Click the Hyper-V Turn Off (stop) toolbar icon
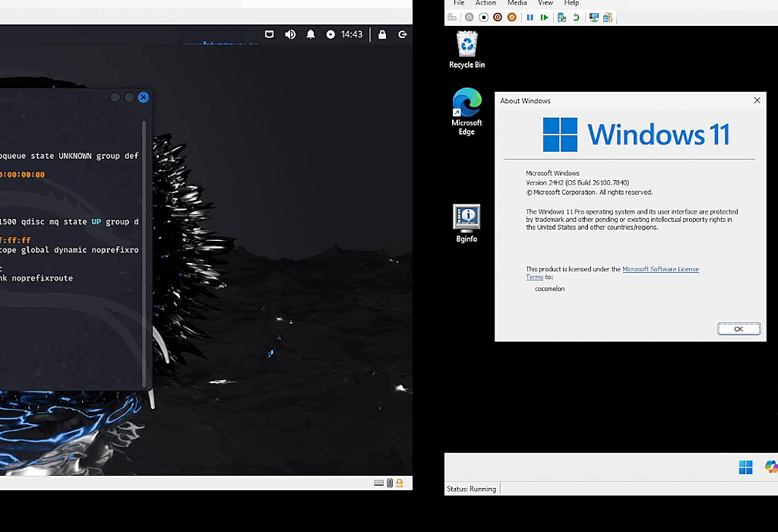 [x=483, y=17]
